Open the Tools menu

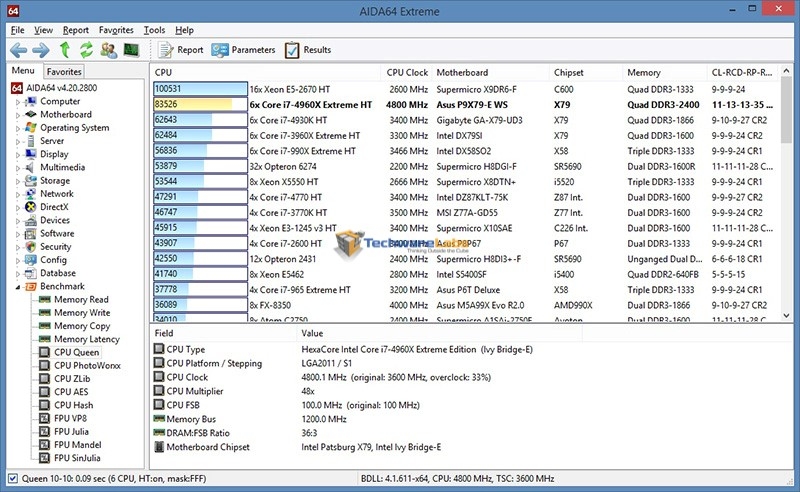pos(154,30)
